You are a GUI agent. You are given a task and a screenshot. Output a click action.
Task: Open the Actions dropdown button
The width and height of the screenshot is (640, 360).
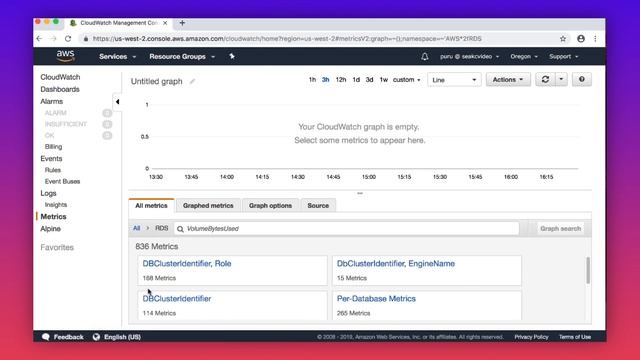(x=508, y=80)
